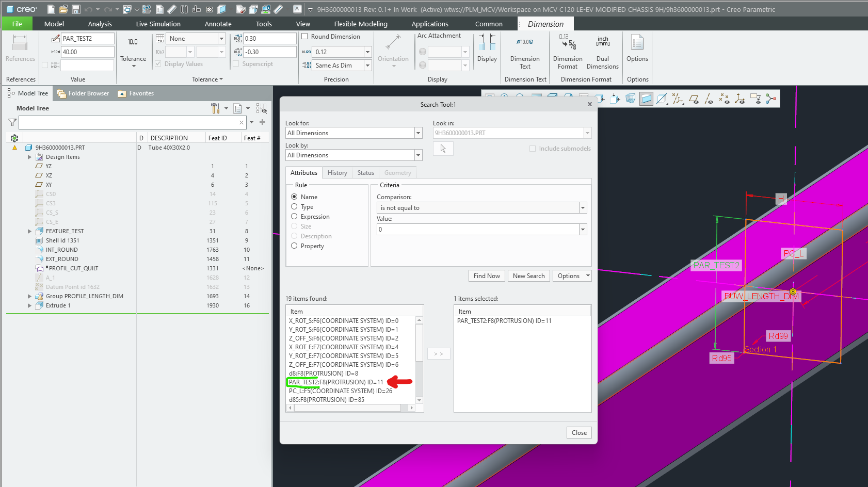Toggle plane display in the graphics toolbar
This screenshot has width=868, height=487.
tap(694, 99)
